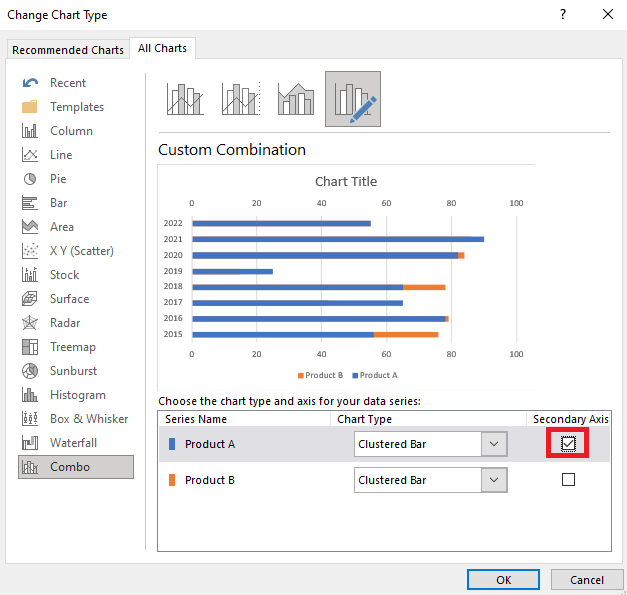Screen dimensions: 627x595
Task: Choose the Sunburst category label
Action: 73,371
